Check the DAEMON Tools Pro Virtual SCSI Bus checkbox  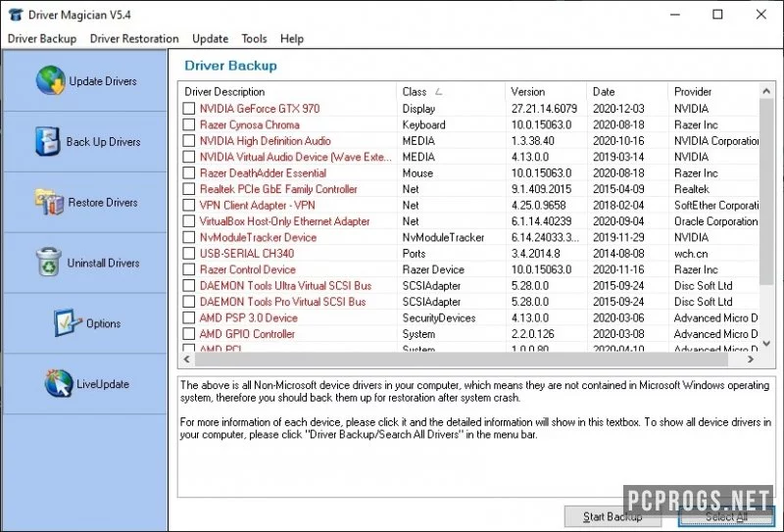(188, 302)
